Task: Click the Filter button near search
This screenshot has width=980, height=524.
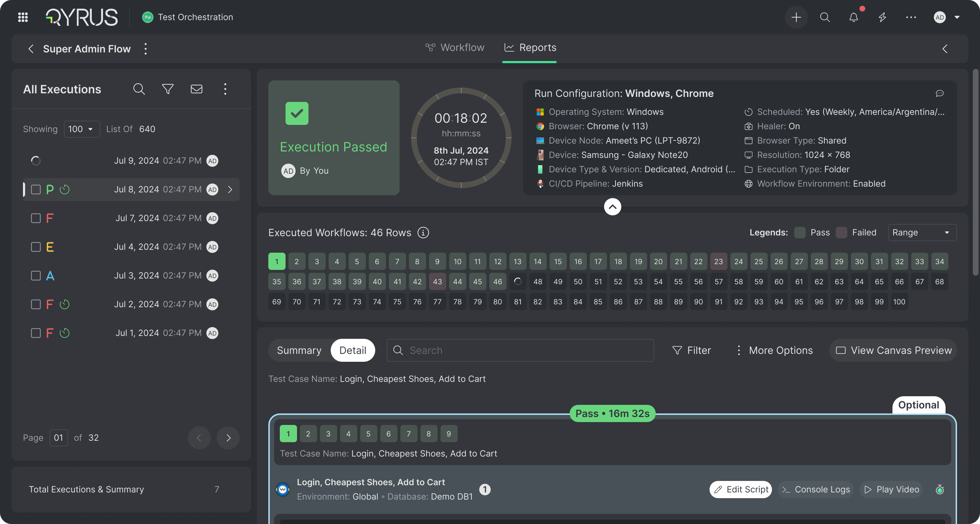Action: coord(691,351)
